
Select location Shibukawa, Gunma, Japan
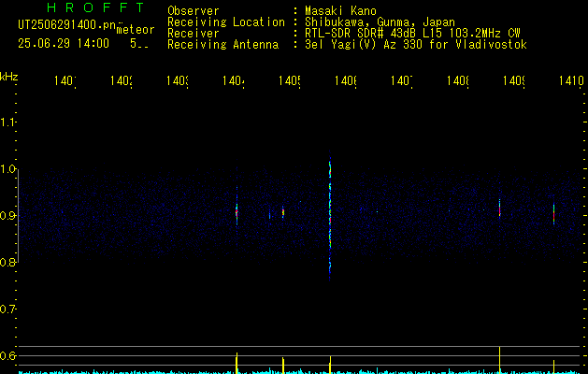[x=380, y=22]
